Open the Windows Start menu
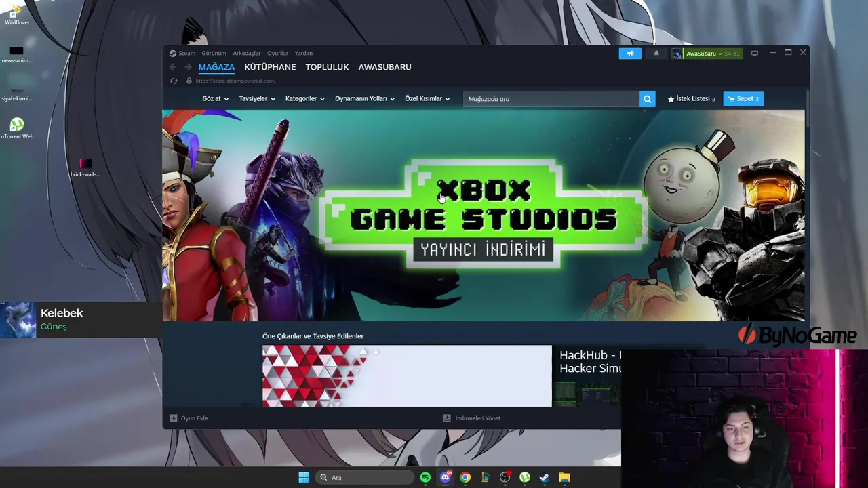 [304, 477]
